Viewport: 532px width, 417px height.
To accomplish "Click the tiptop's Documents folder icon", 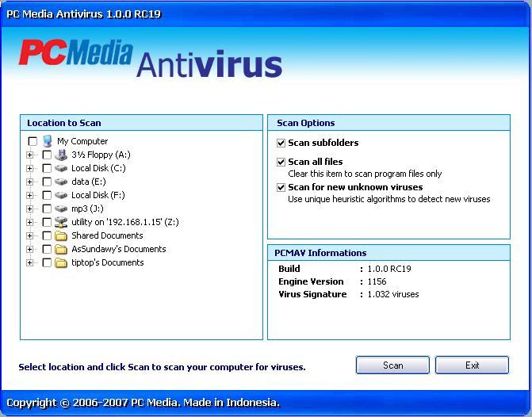I will (61, 262).
